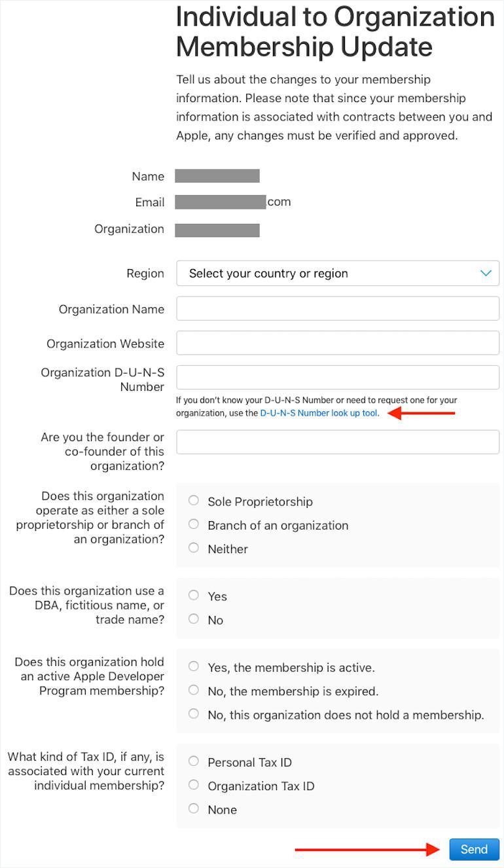Select Yes, the membership is active
The width and height of the screenshot is (504, 868).
click(x=194, y=667)
